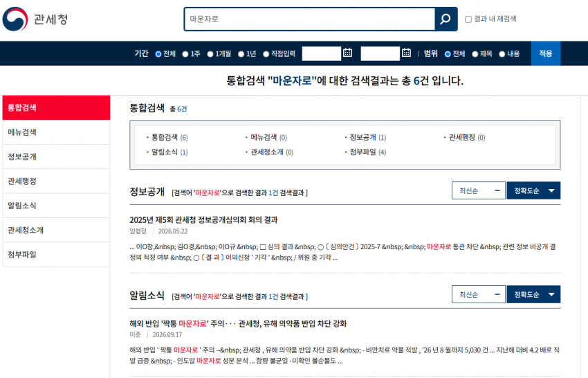Open 첨부파일 in the left sidebar
The image size is (588, 378).
56,255
